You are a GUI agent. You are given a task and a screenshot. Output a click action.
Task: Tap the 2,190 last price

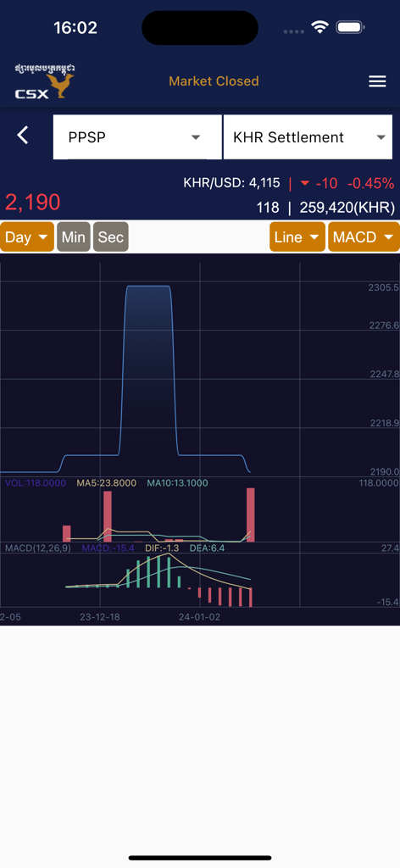click(33, 203)
